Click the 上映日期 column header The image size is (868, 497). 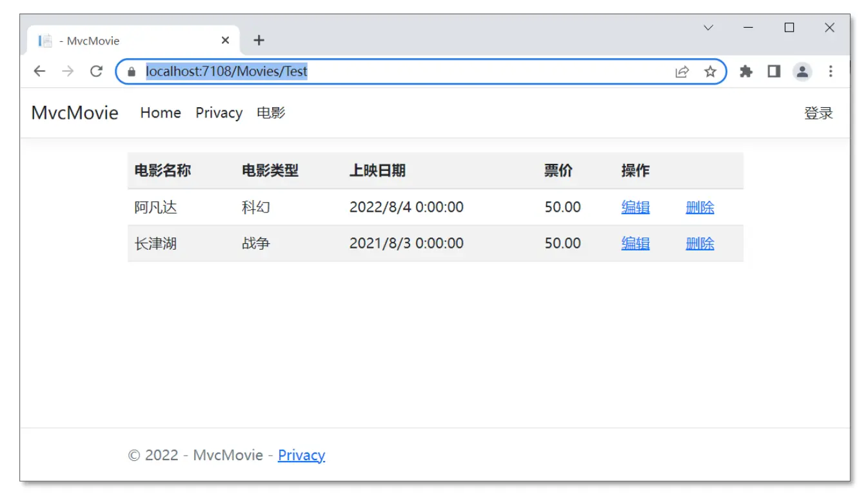coord(377,170)
